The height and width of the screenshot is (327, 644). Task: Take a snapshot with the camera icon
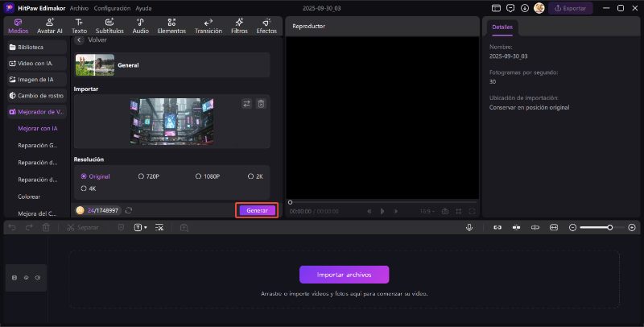444,211
